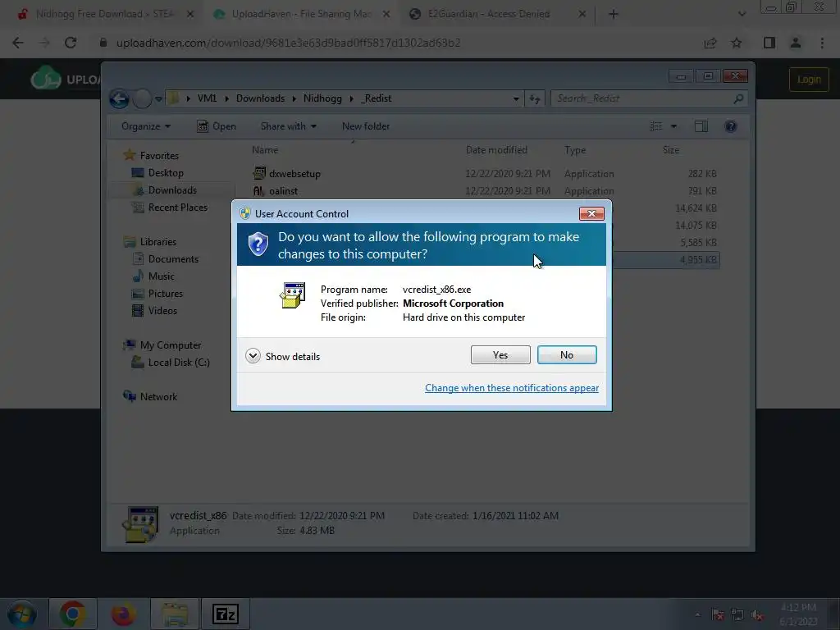The width and height of the screenshot is (840, 630).
Task: Click Login button on UploadHaven page
Action: click(809, 80)
